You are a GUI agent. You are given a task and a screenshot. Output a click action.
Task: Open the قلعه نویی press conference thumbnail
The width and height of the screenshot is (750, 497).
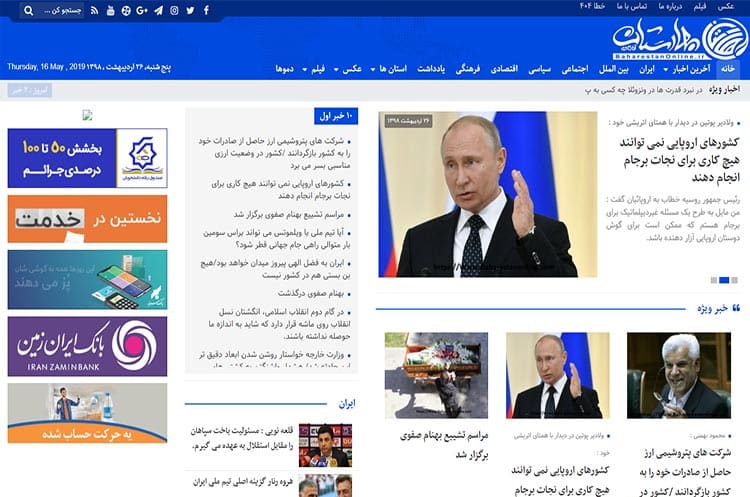(325, 445)
